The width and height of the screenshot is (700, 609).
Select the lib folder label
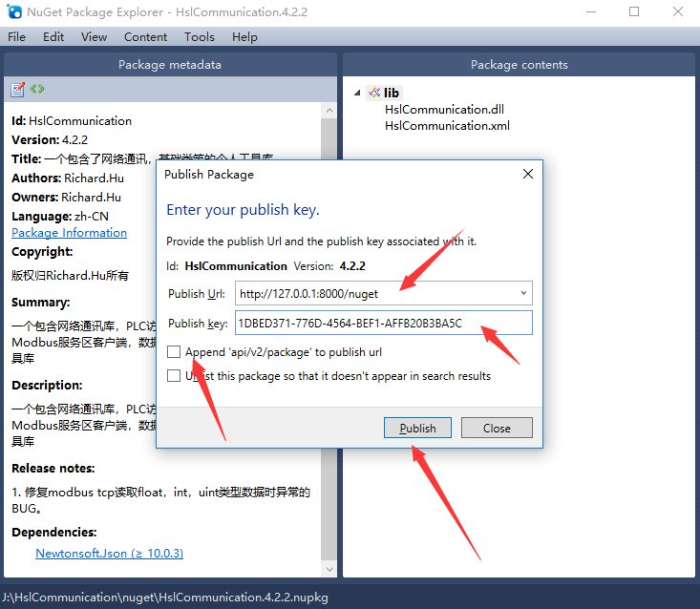[x=392, y=93]
